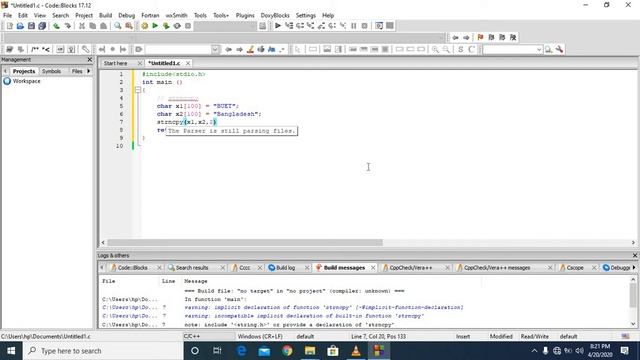
Task: Open the Build menu
Action: pos(105,16)
